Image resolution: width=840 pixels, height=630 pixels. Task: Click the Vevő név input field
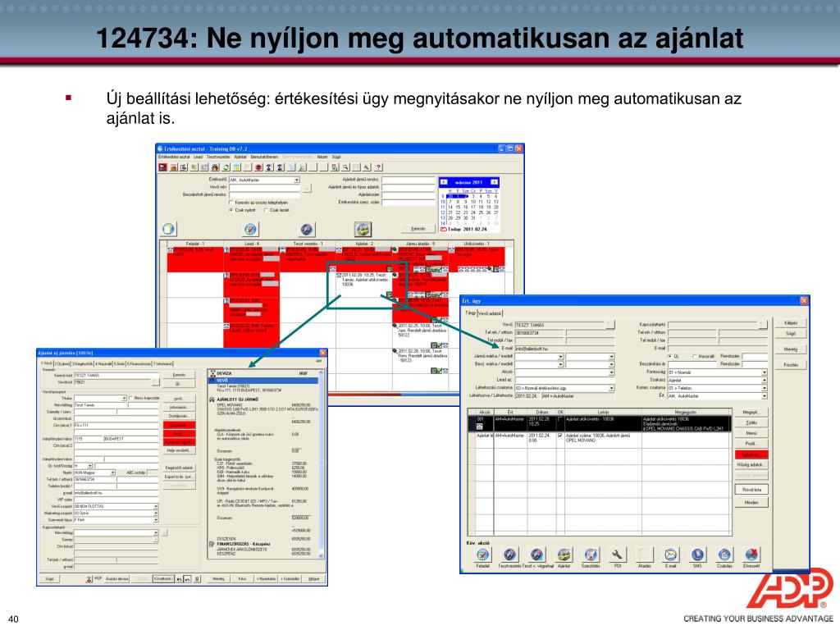(x=264, y=188)
